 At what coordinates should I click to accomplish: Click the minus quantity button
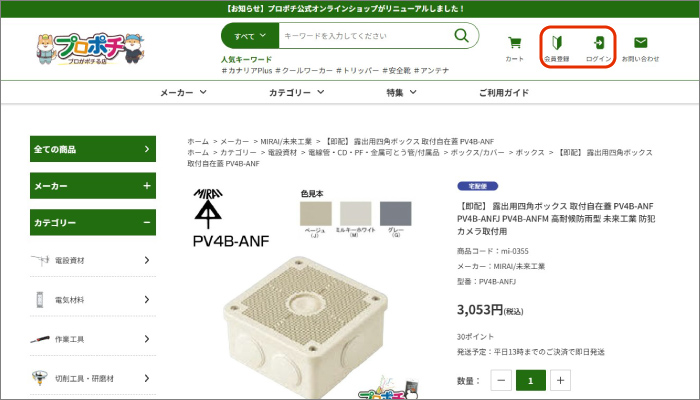pos(501,380)
